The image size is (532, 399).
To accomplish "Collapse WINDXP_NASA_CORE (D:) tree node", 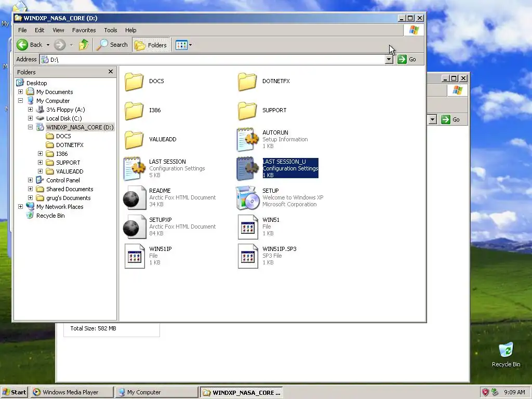I will (x=30, y=127).
